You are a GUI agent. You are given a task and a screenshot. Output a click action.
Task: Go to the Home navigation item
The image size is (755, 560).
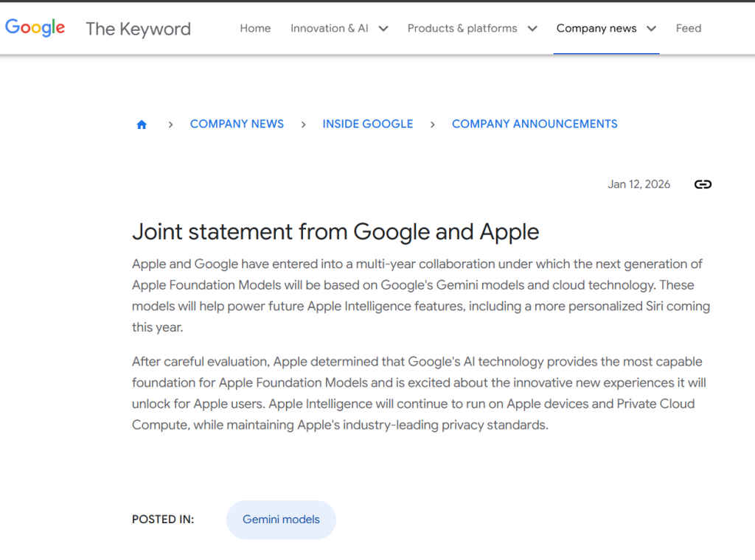(x=255, y=29)
